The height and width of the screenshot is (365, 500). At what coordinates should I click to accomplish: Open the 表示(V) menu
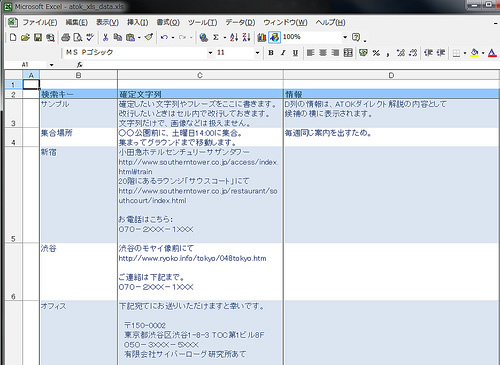107,22
